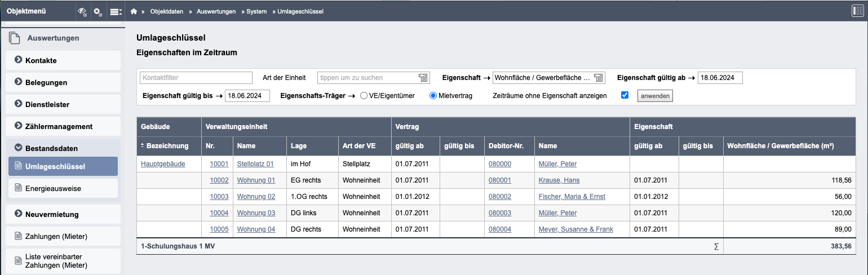This screenshot has height=275, width=868.
Task: Click the Kontaktfilter input field
Action: (x=196, y=78)
